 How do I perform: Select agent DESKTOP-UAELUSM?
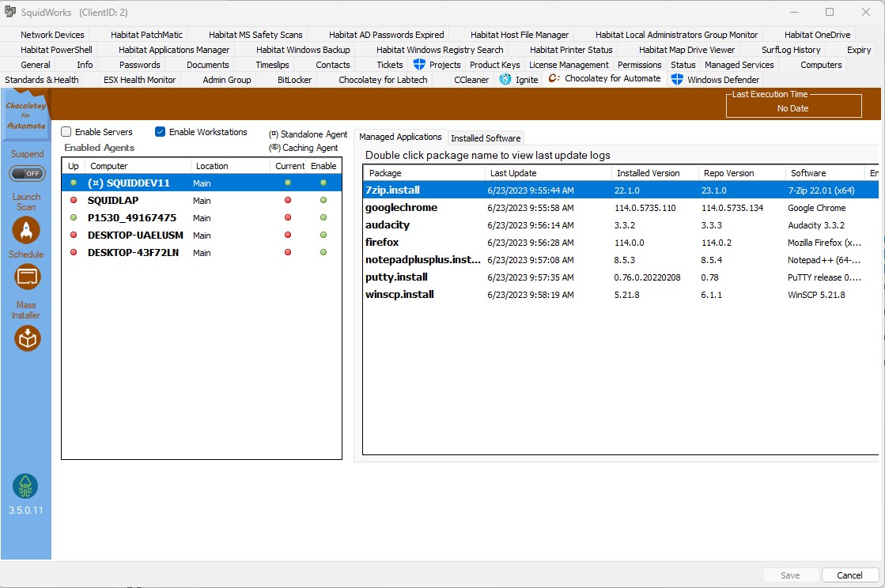coord(202,235)
